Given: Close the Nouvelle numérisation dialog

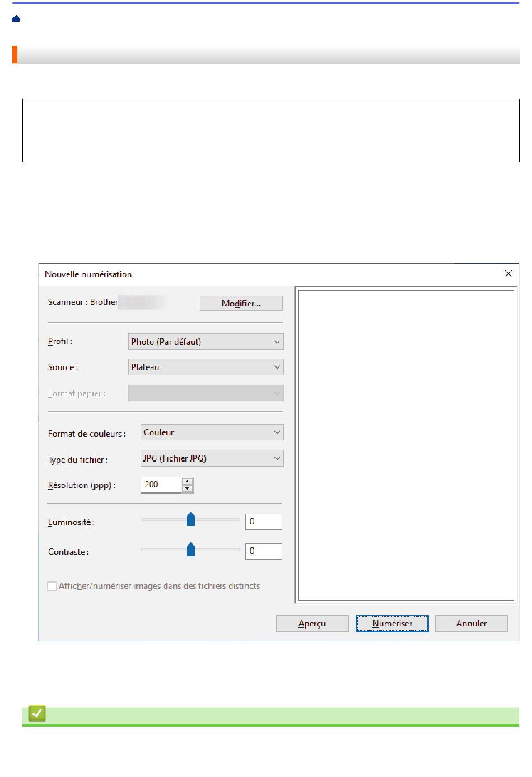Looking at the screenshot, I should coord(508,274).
